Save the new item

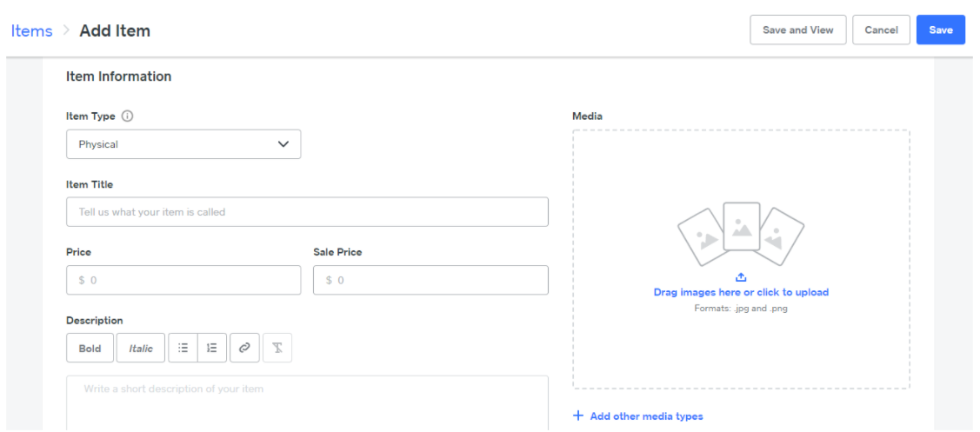coord(941,30)
